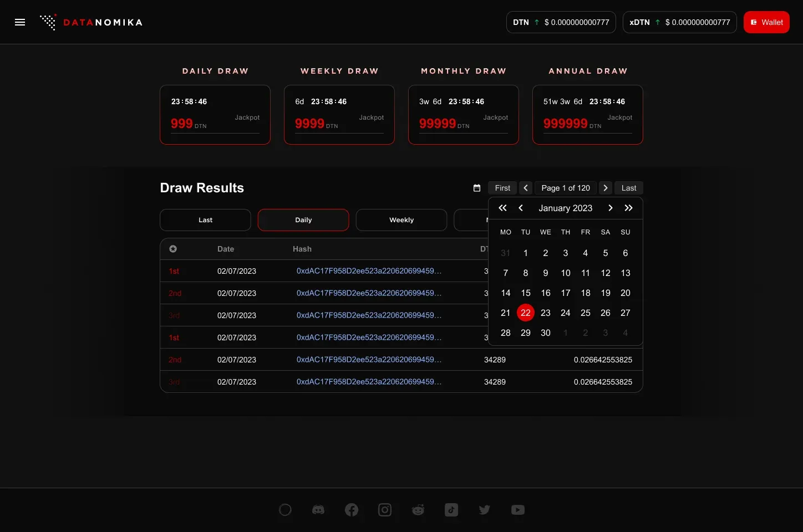The image size is (803, 532).
Task: Click the DTN price ticker
Action: [x=561, y=22]
